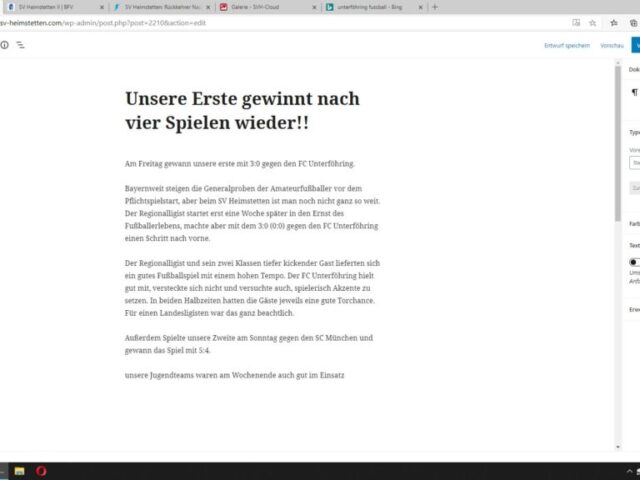Switch to the unterföhring fussball Bing tab
This screenshot has width=640, height=480.
(372, 7)
